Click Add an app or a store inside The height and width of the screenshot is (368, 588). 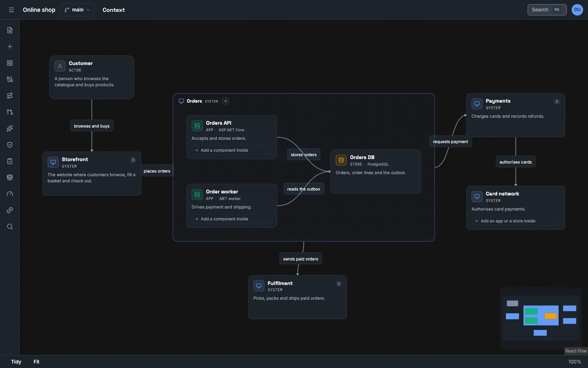click(x=516, y=221)
